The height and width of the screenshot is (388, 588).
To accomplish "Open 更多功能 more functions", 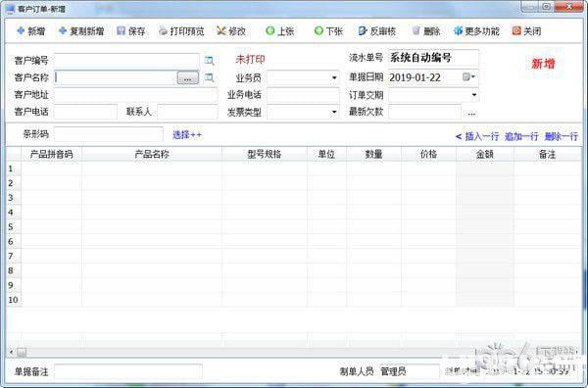I will [476, 31].
